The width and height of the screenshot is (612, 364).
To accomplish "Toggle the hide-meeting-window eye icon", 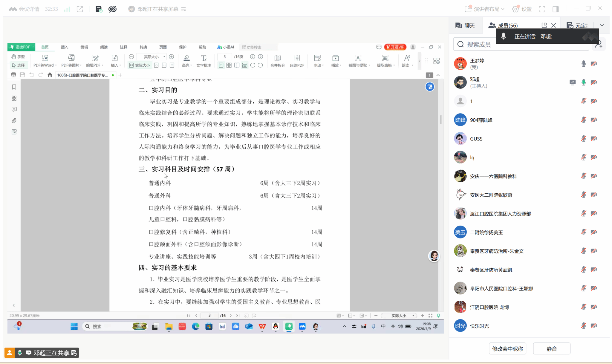I will 112,9.
